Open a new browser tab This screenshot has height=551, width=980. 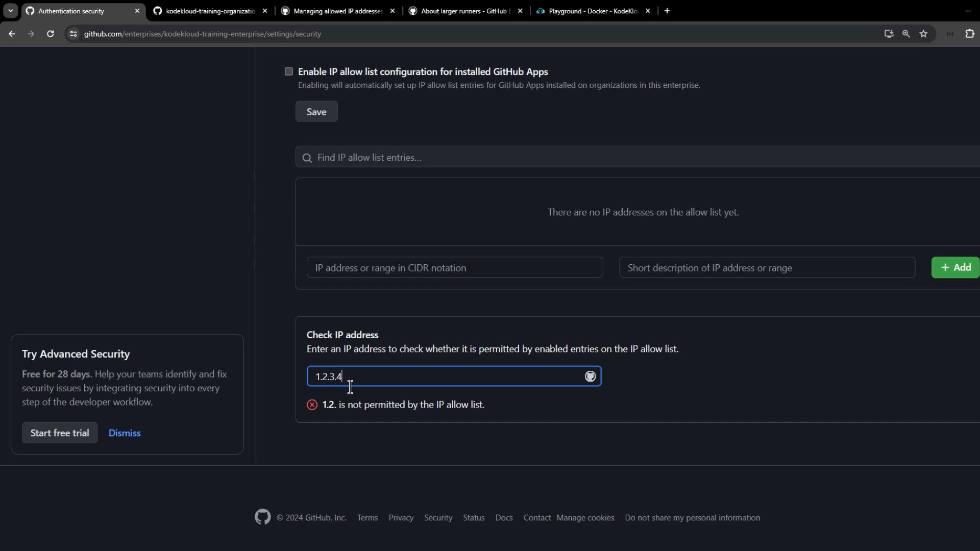click(x=667, y=11)
